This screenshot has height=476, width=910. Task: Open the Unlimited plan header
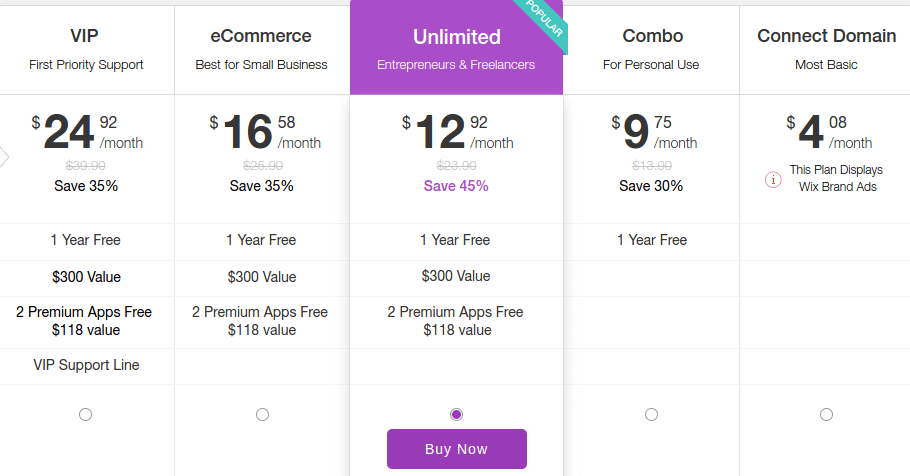[456, 48]
